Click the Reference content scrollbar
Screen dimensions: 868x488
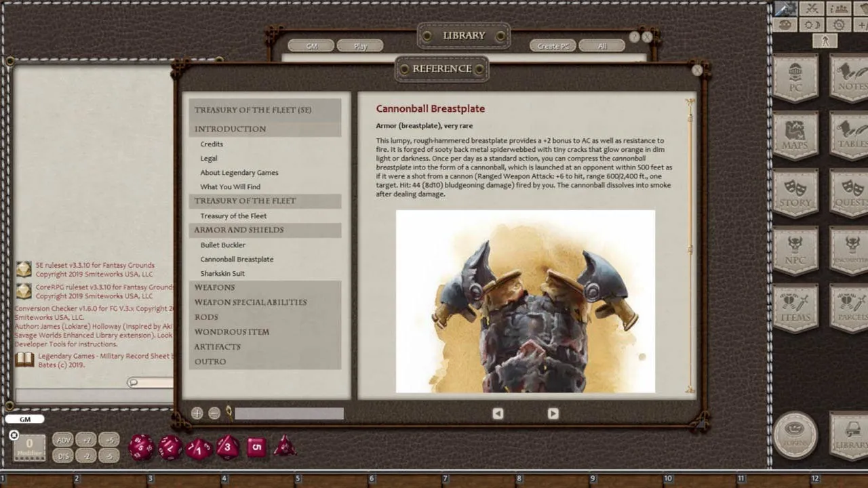[690, 245]
